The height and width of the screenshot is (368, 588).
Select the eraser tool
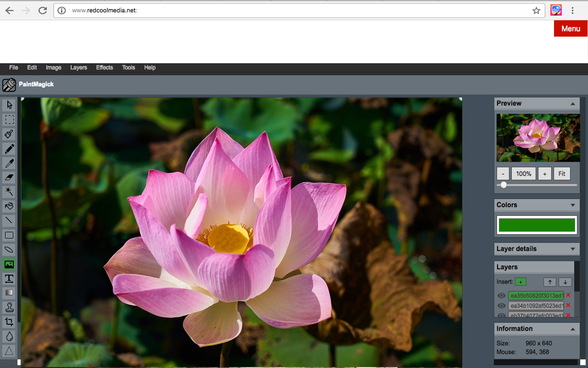click(x=9, y=178)
